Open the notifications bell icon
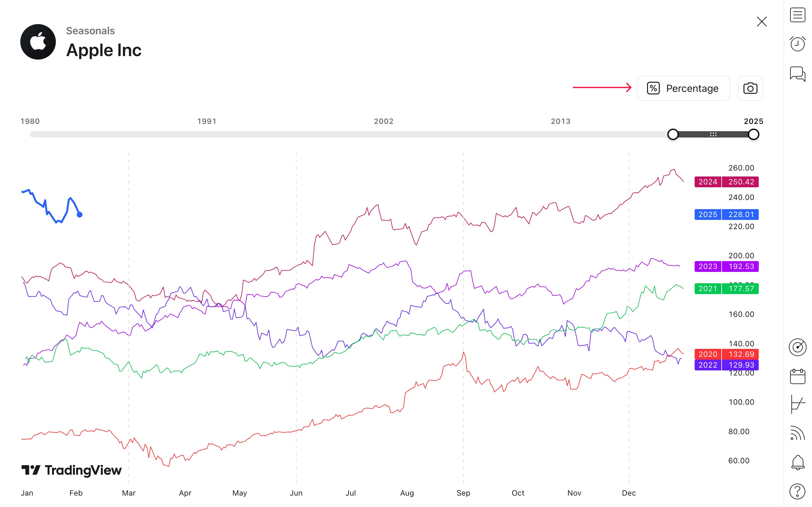Screen dimensions: 812x507 (x=797, y=462)
